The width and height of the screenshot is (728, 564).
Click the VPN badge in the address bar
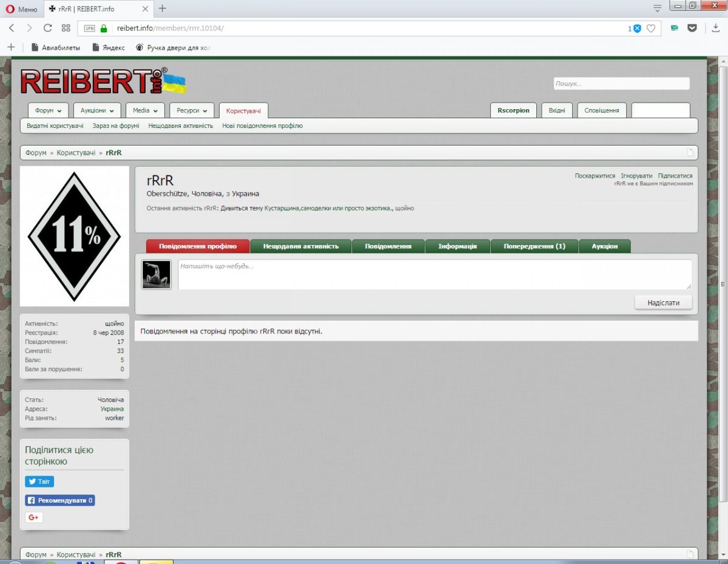tap(89, 29)
